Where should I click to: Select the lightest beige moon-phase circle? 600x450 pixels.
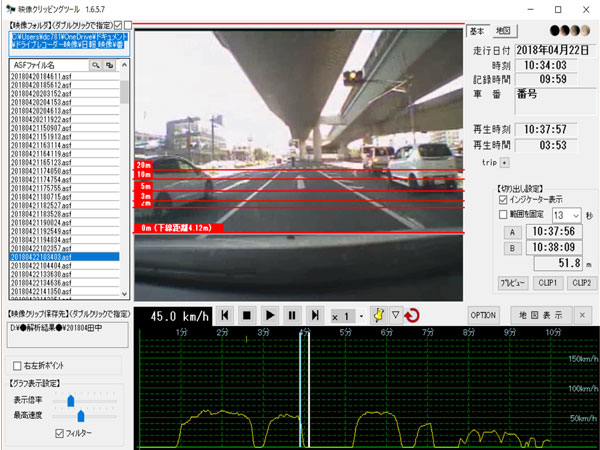pyautogui.click(x=585, y=31)
